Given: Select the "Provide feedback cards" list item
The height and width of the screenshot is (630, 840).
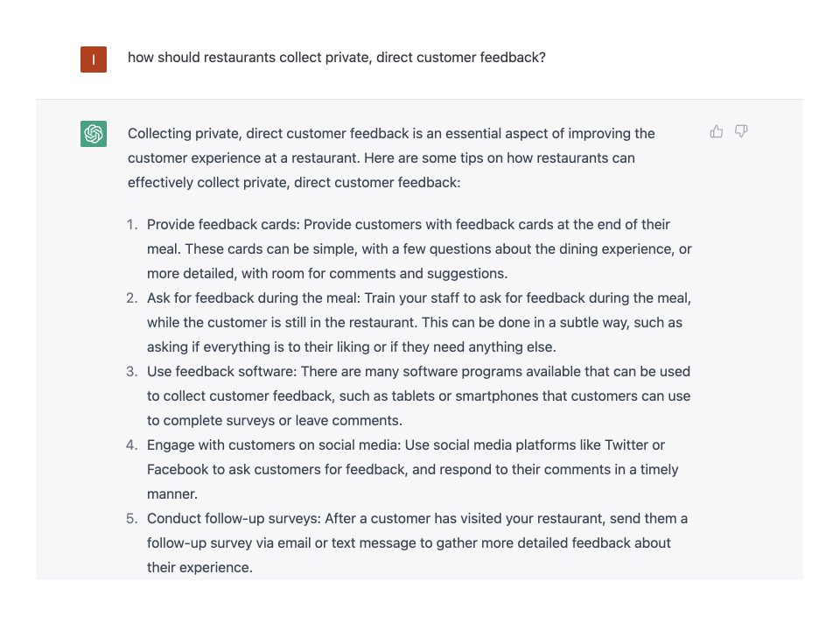Looking at the screenshot, I should coord(419,248).
